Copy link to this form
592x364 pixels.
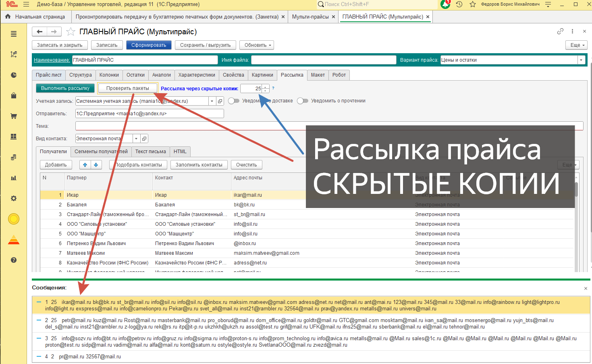(x=560, y=31)
